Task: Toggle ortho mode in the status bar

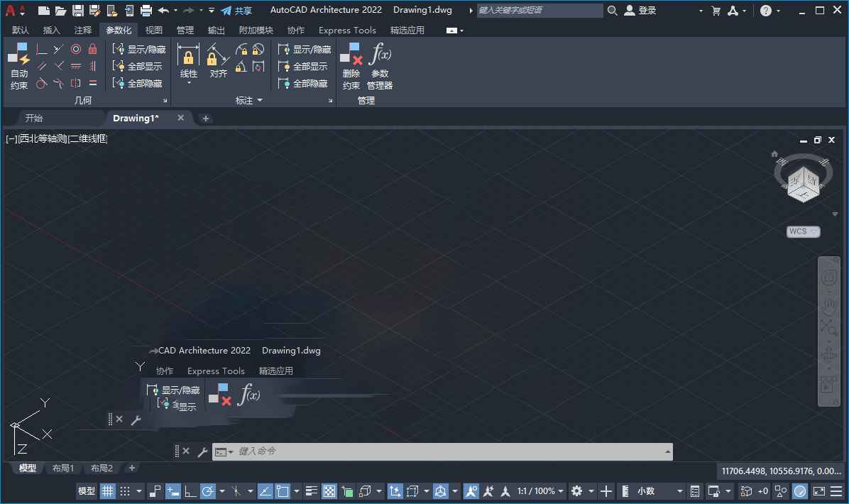Action: (190, 491)
